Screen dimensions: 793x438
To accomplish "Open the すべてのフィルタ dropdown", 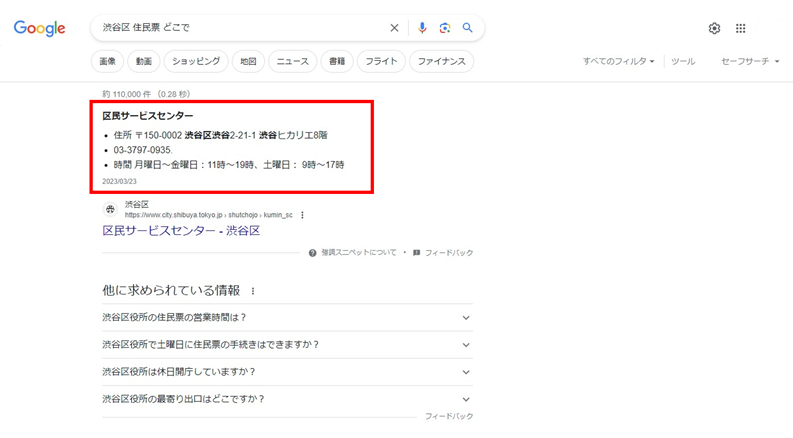I will pyautogui.click(x=618, y=61).
